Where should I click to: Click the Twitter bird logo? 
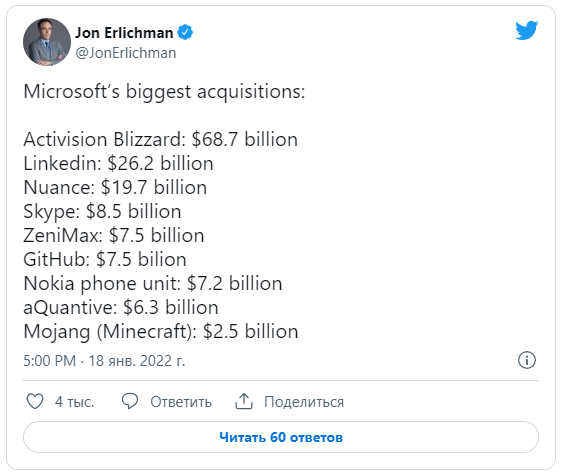527,30
